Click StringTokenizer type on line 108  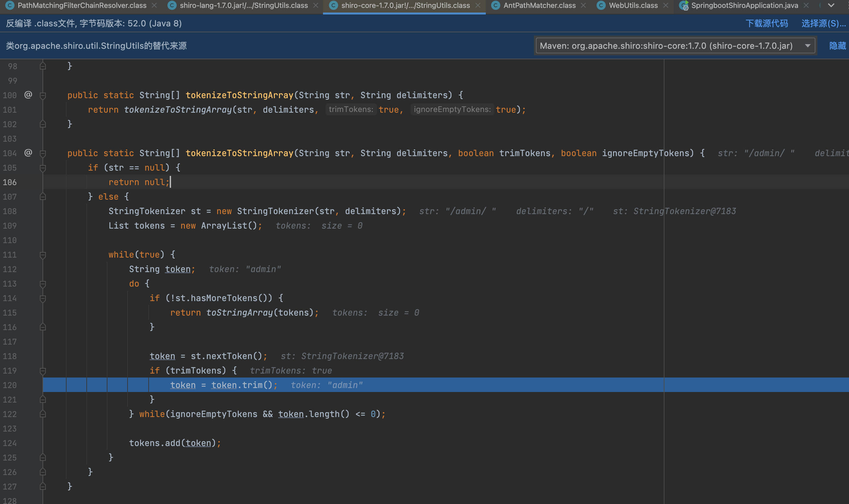(147, 211)
